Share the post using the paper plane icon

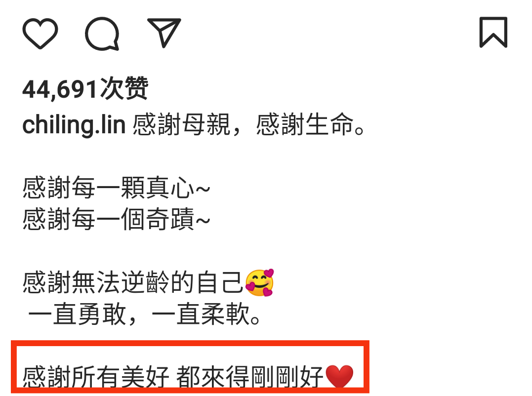coord(164,33)
